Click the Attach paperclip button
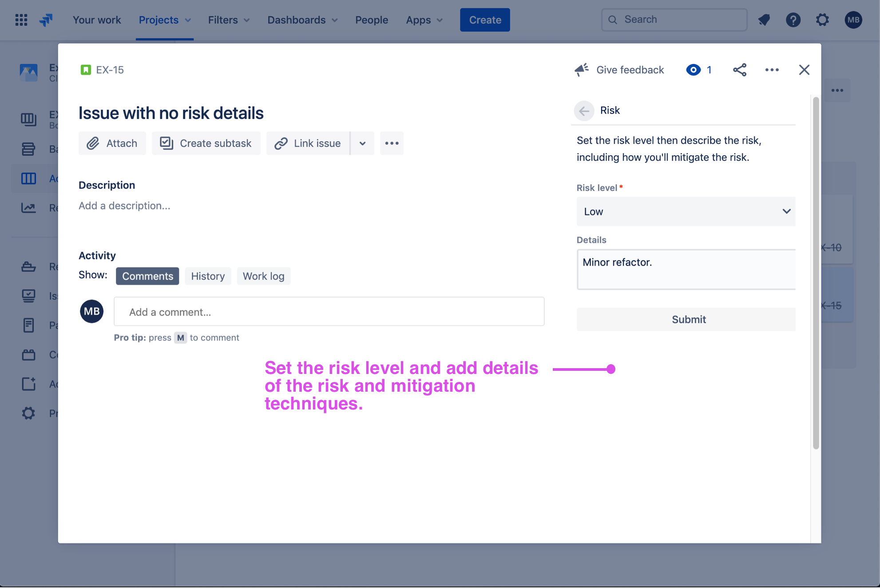This screenshot has height=588, width=880. pyautogui.click(x=112, y=143)
